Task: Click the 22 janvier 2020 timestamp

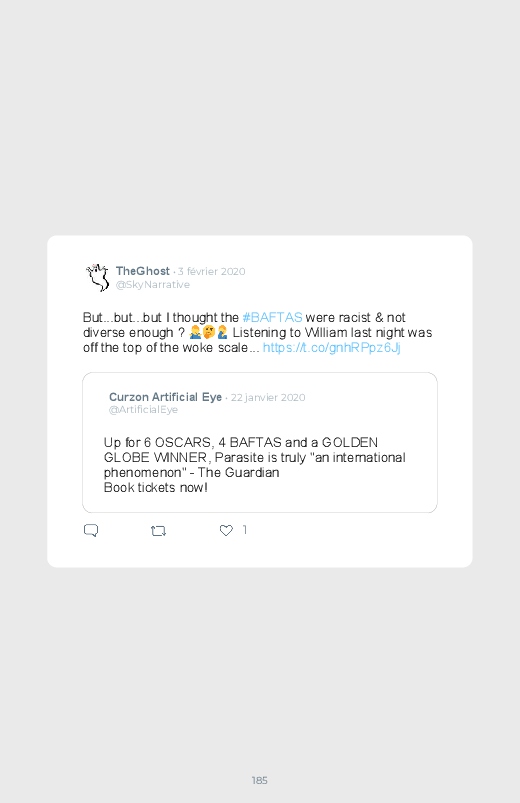Action: click(268, 397)
